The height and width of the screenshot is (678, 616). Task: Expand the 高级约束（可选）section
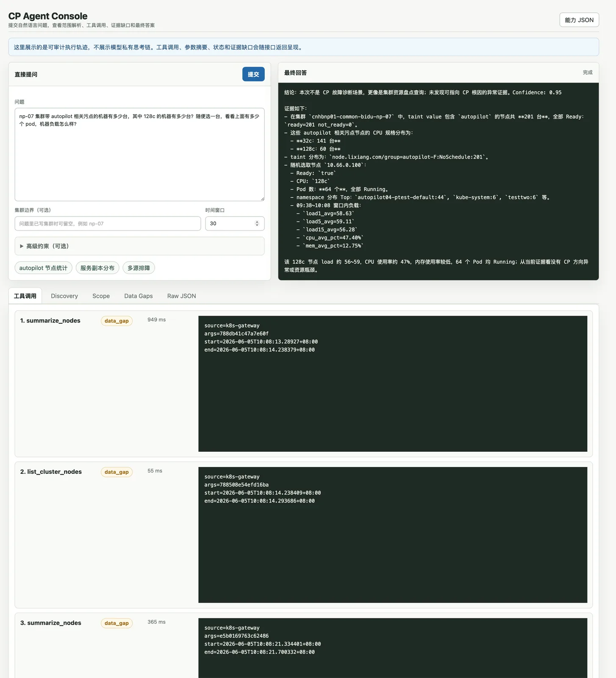[x=139, y=246]
